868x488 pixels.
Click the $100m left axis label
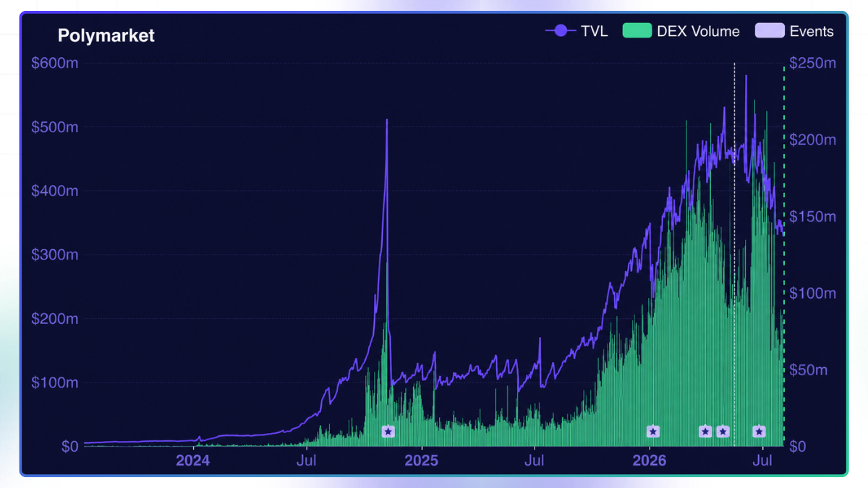[55, 382]
